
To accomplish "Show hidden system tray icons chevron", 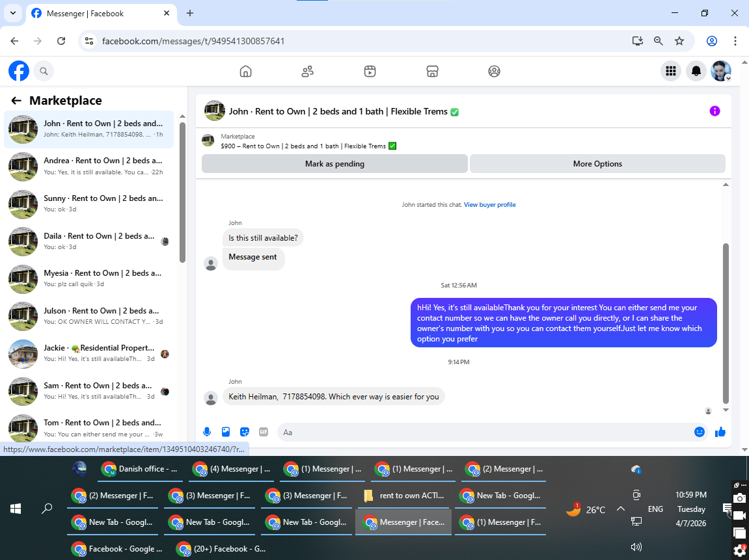I will pyautogui.click(x=621, y=509).
